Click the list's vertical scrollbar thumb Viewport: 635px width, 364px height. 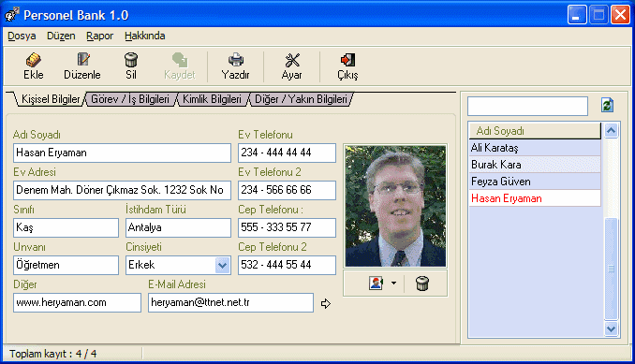611,269
